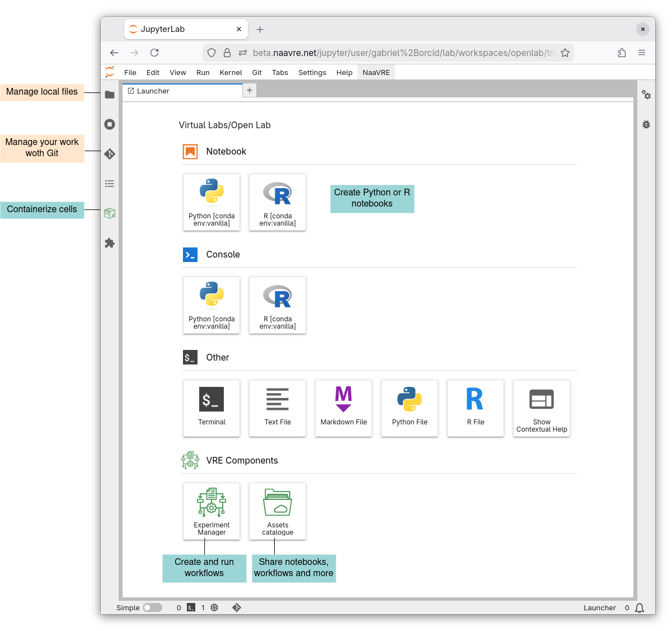Viewport: 672px width, 631px height.
Task: Open the Experiment Manager component
Action: pos(212,511)
